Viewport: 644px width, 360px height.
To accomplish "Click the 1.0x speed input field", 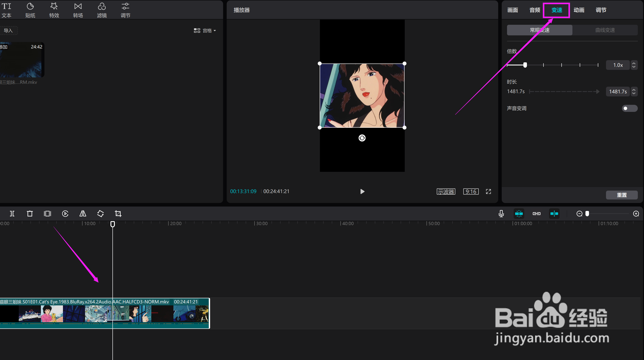I will pyautogui.click(x=618, y=65).
